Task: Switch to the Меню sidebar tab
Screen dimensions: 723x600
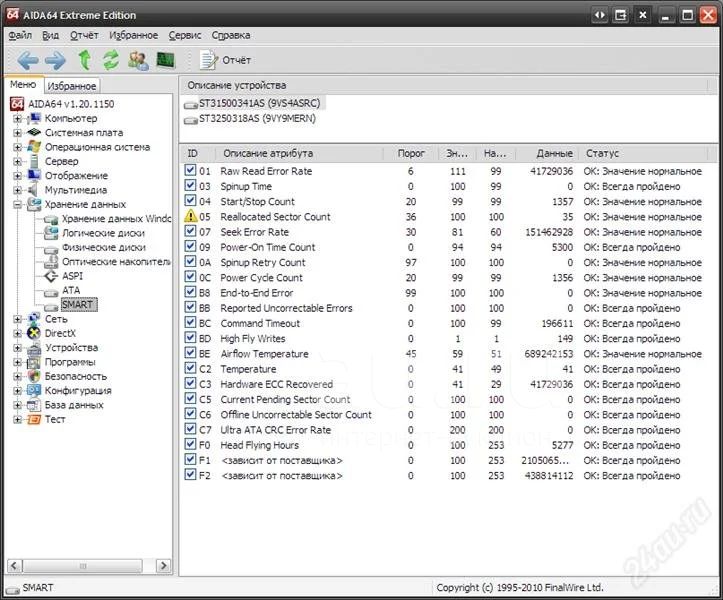Action: pyautogui.click(x=23, y=84)
